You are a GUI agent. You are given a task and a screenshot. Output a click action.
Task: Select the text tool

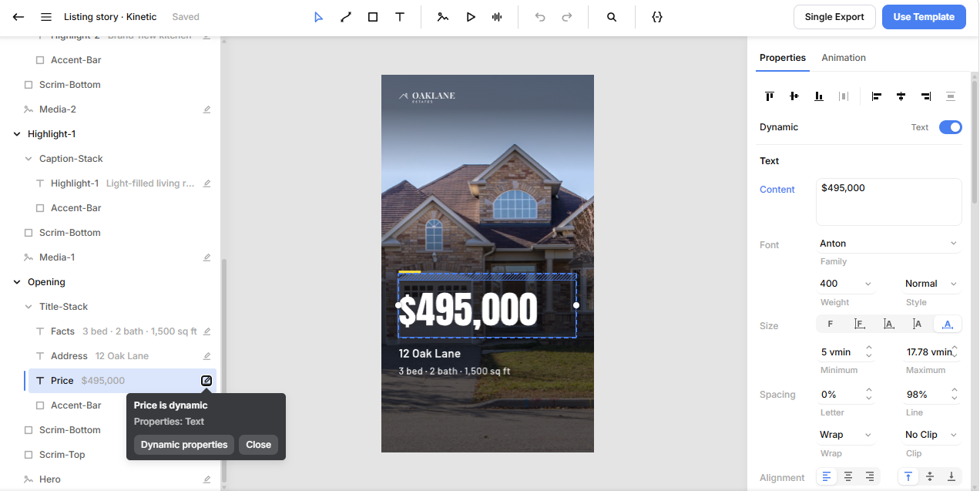pos(400,17)
